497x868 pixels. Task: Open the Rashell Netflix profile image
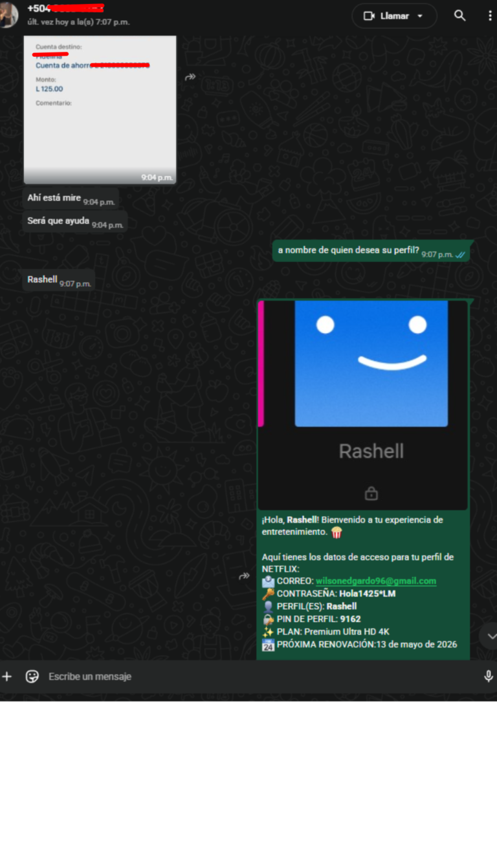[x=362, y=405]
